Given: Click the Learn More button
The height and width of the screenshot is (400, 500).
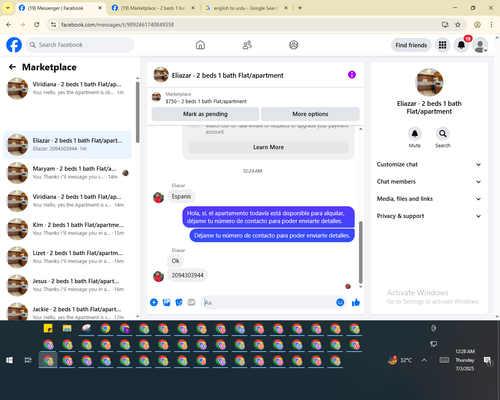Looking at the screenshot, I should [x=268, y=147].
